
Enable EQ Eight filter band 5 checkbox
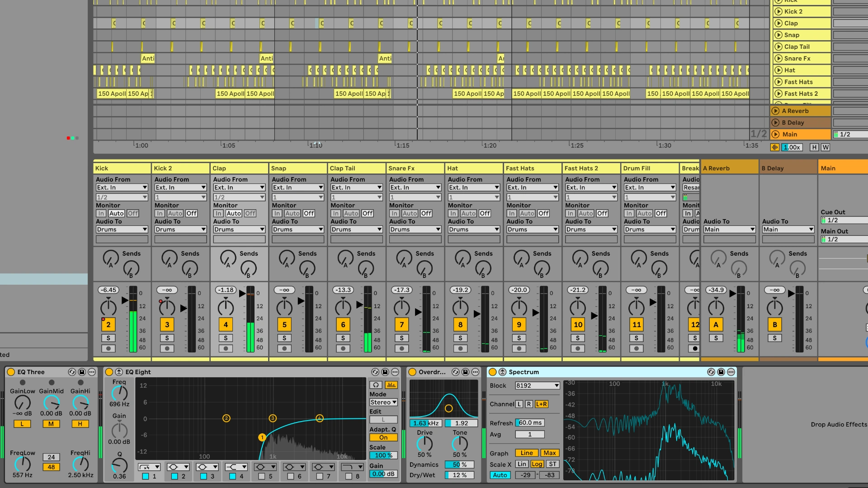[261, 475]
